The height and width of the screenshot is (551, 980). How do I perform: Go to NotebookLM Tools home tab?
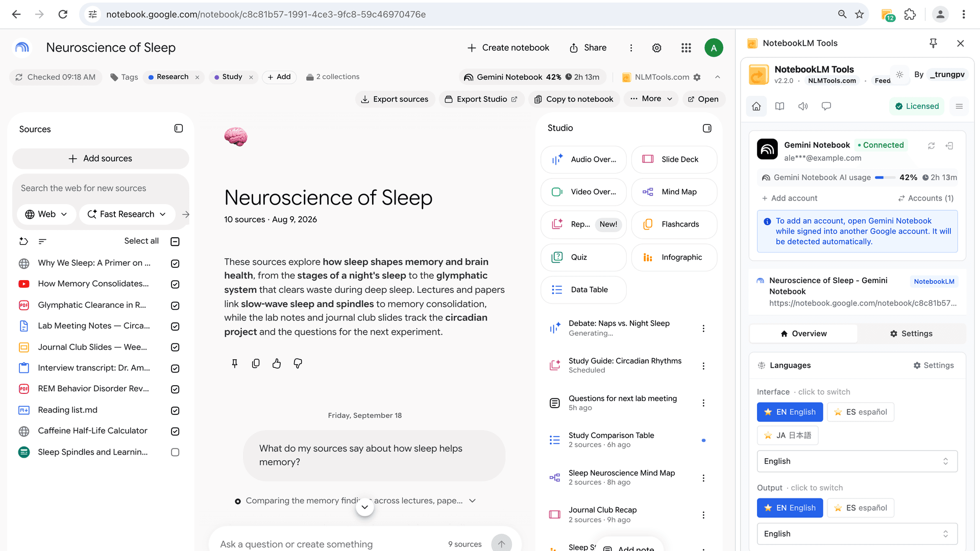pyautogui.click(x=756, y=106)
